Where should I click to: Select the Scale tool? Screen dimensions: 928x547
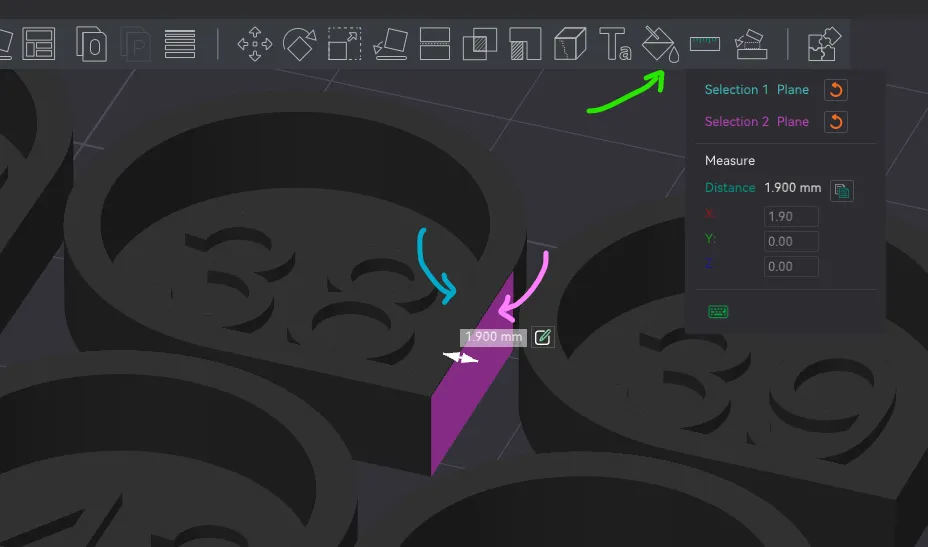coord(344,44)
